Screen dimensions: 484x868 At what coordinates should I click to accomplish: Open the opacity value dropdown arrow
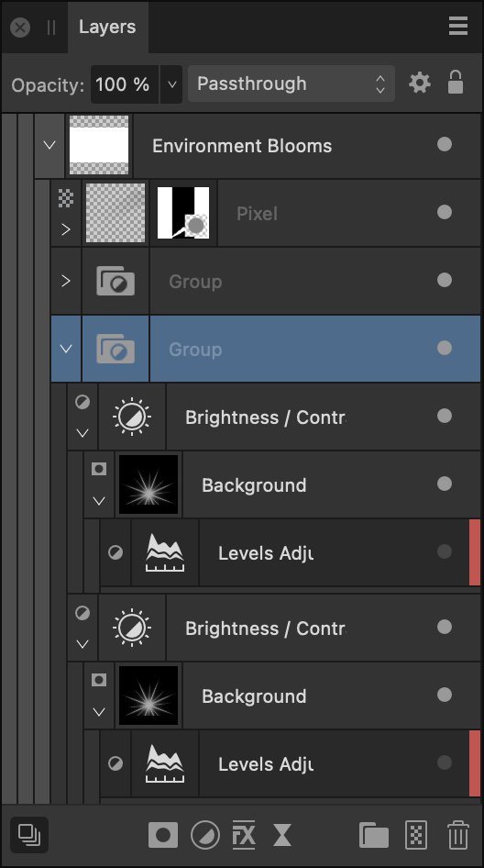(x=171, y=84)
